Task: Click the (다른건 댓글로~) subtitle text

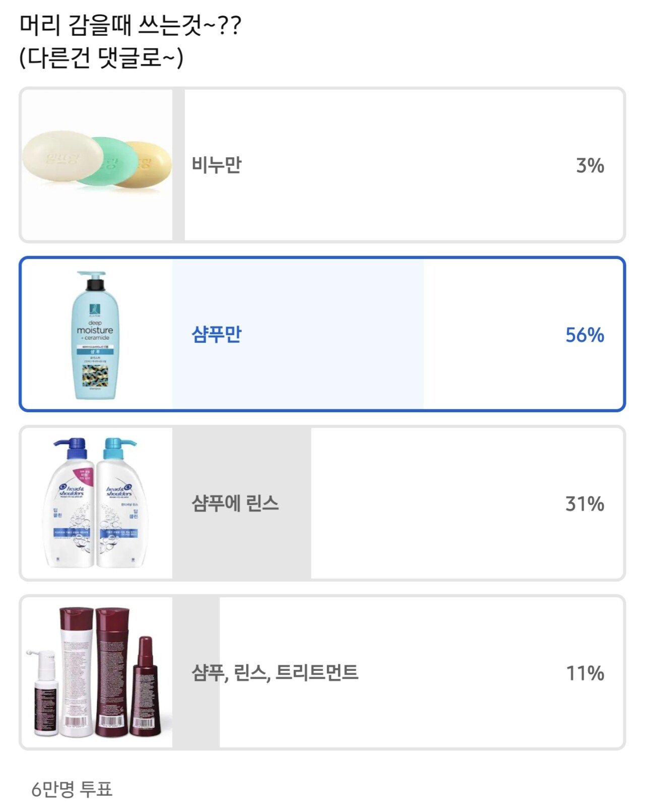Action: tap(101, 57)
